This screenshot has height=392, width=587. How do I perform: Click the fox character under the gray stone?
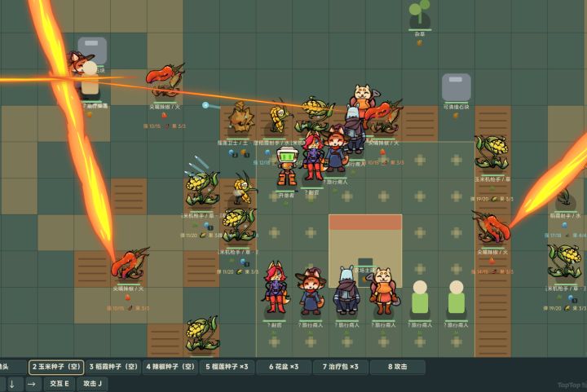click(79, 63)
